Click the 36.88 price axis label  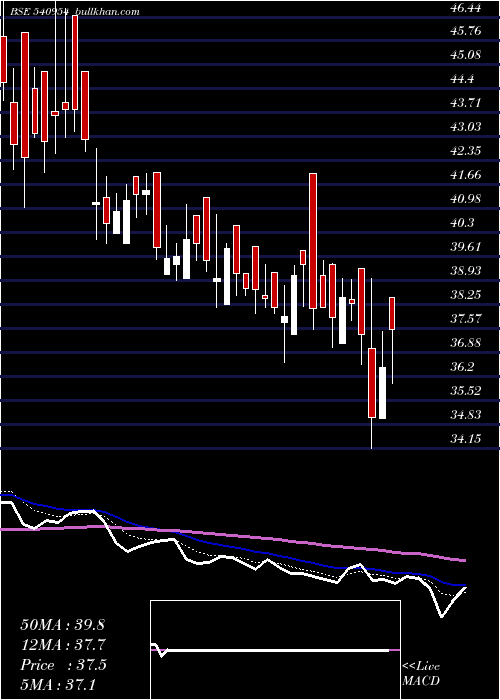pyautogui.click(x=466, y=343)
